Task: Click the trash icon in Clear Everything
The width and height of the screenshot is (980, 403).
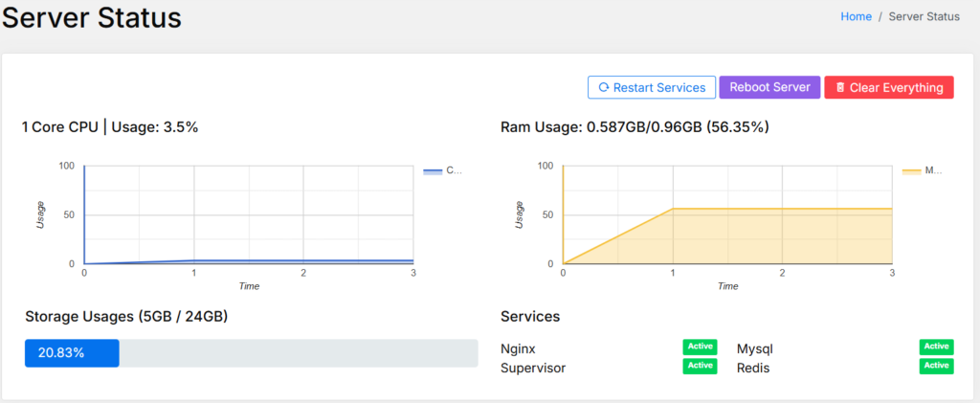Action: click(x=840, y=87)
